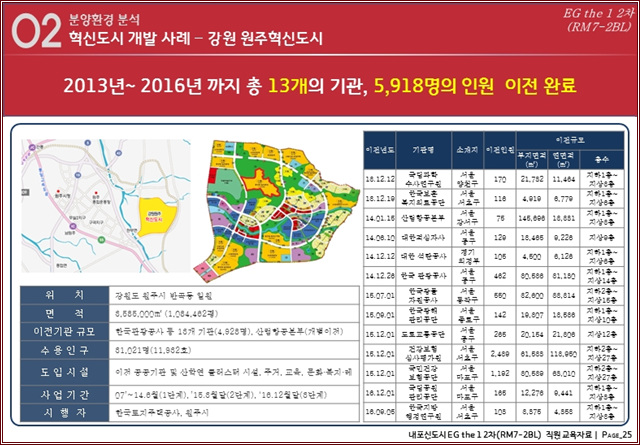Screen dimensions: 640x445
Task: Click the "기관명" column header
Action: pyautogui.click(x=423, y=150)
